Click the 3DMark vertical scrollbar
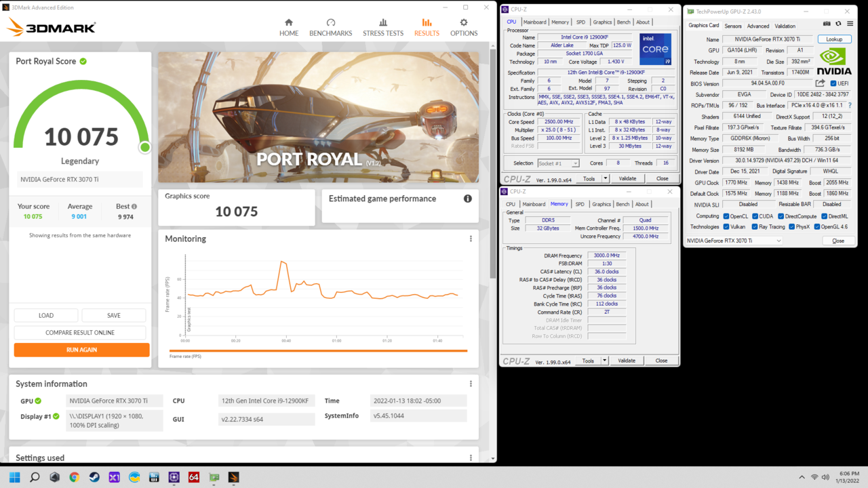The image size is (868, 488). (493, 203)
